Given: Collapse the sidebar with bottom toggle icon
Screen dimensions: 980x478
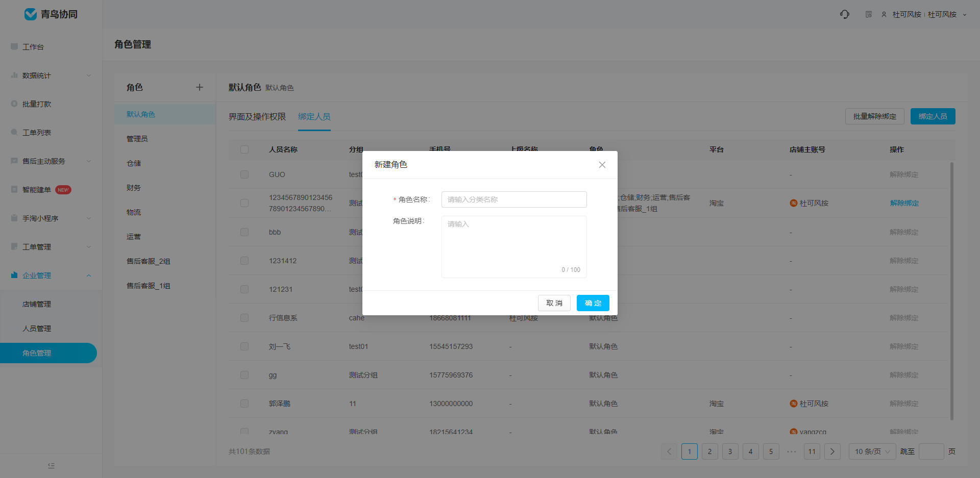Looking at the screenshot, I should pos(51,466).
